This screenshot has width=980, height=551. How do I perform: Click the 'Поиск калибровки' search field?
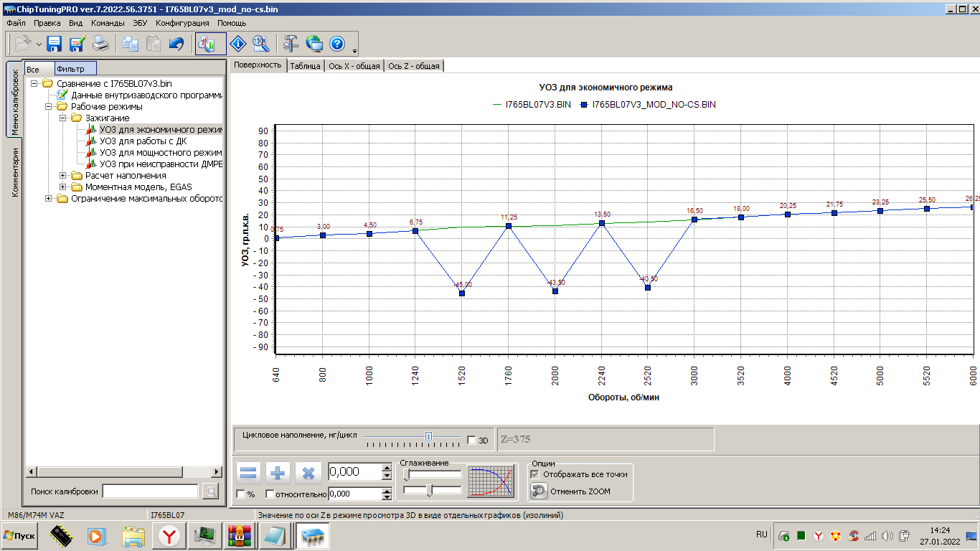(151, 491)
